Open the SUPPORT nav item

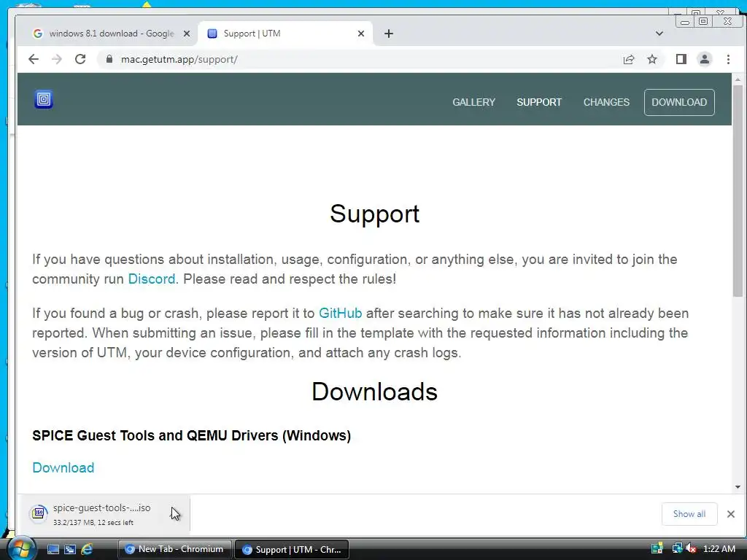(539, 102)
